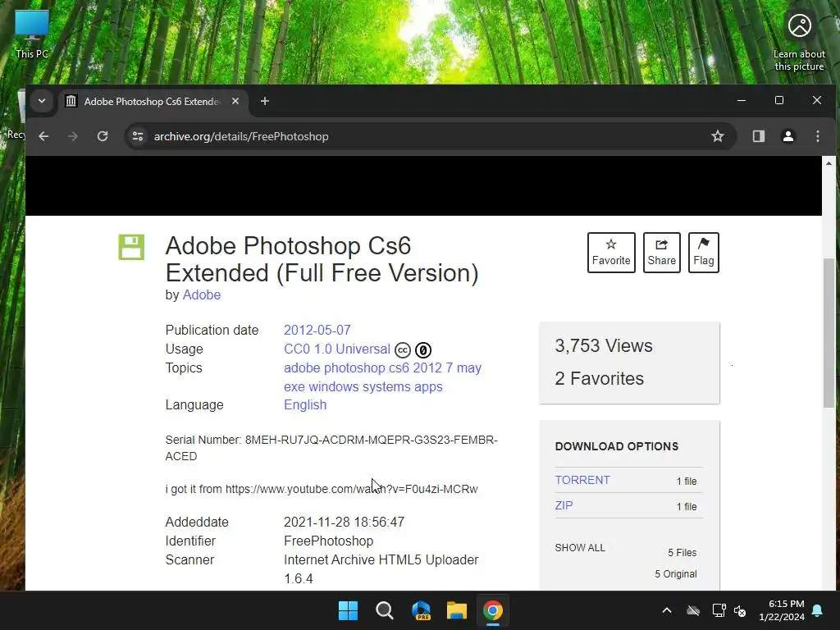Open the Adobe creator link
840x630 pixels.
click(x=202, y=294)
